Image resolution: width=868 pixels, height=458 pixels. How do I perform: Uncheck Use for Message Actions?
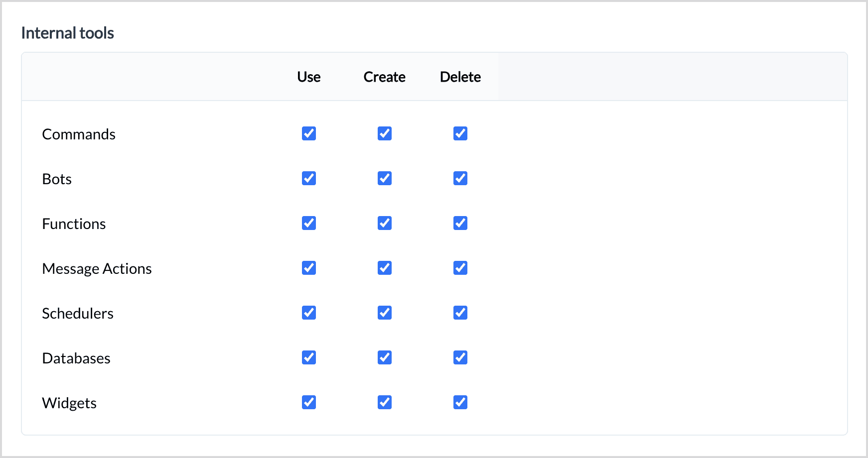click(x=309, y=268)
